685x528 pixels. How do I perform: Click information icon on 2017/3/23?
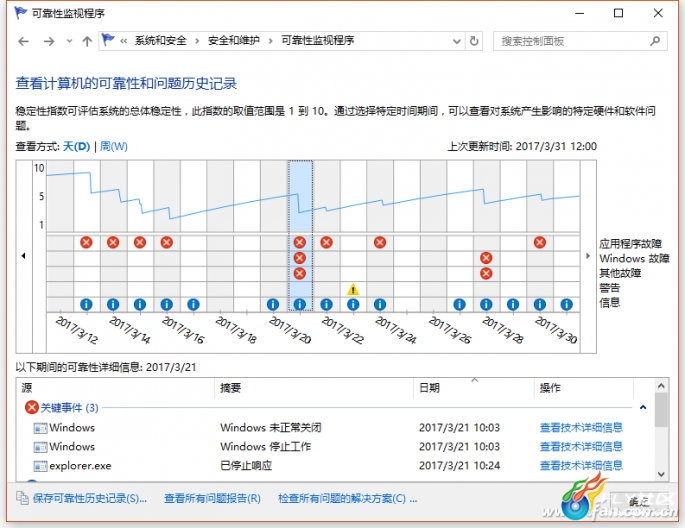pos(353,304)
